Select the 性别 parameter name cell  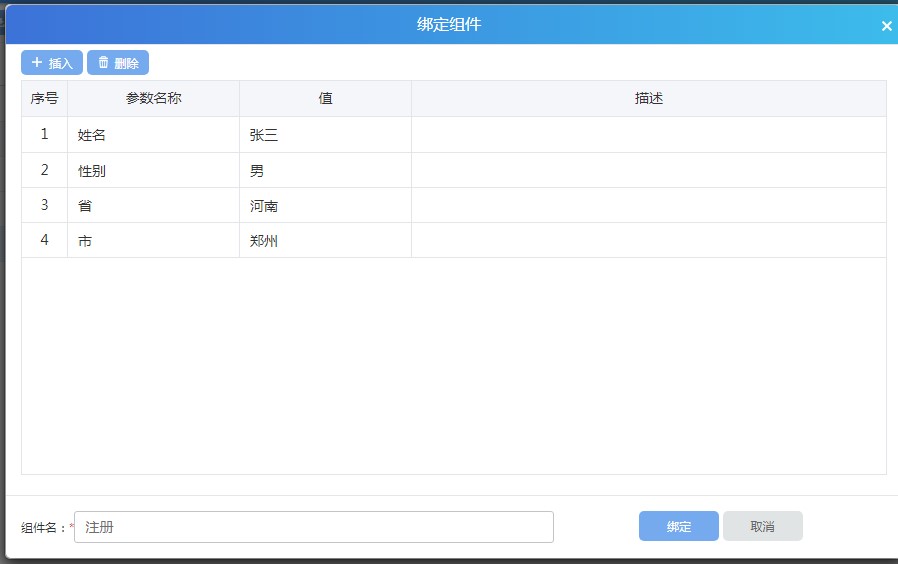point(153,171)
